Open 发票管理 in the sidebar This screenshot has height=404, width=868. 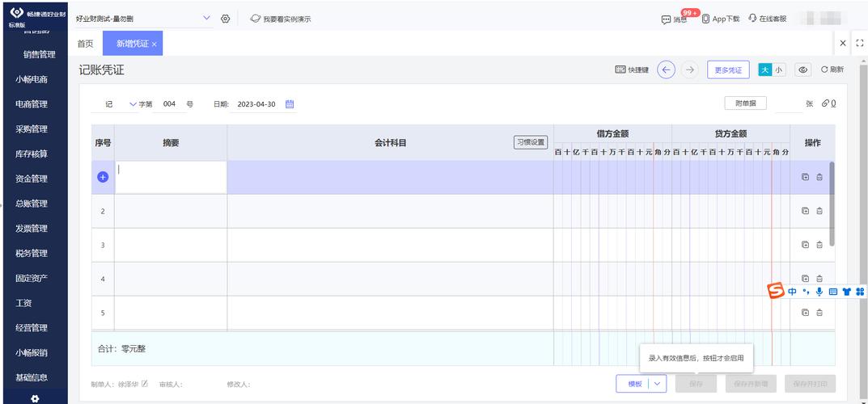[32, 229]
